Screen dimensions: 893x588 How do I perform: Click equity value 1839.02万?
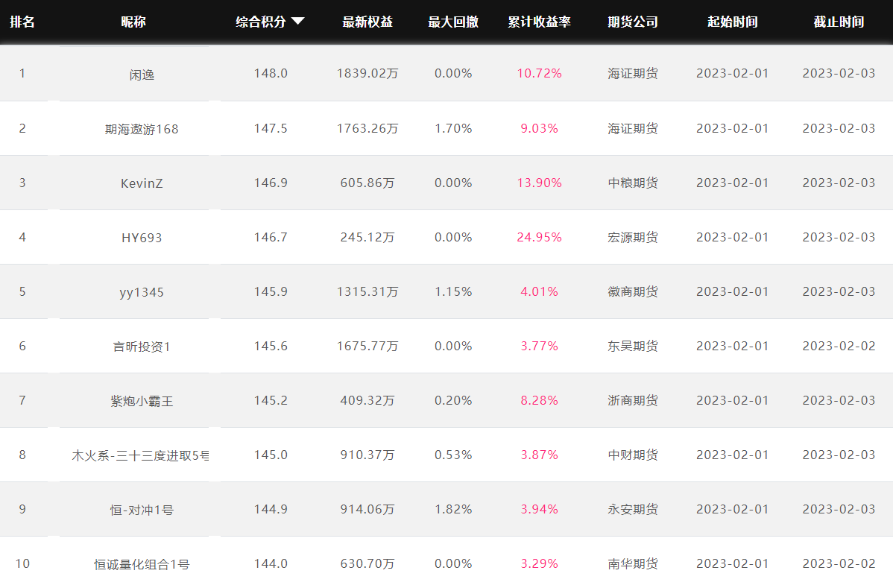click(367, 74)
